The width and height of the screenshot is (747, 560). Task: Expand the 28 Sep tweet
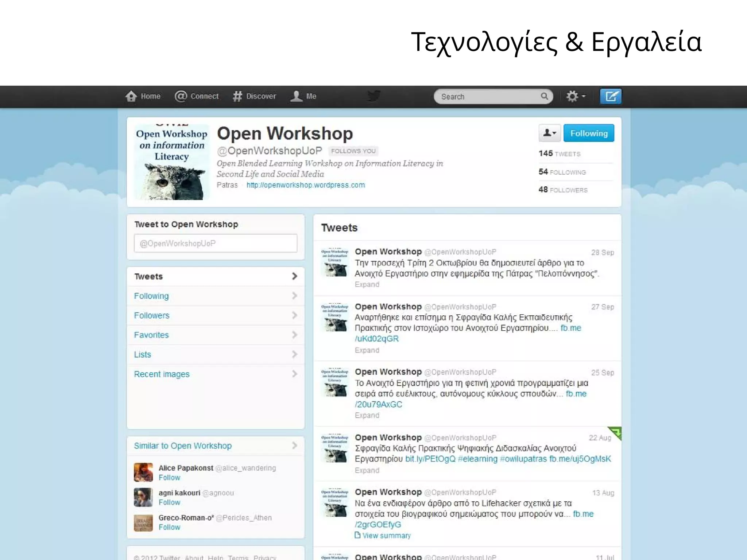tap(367, 284)
